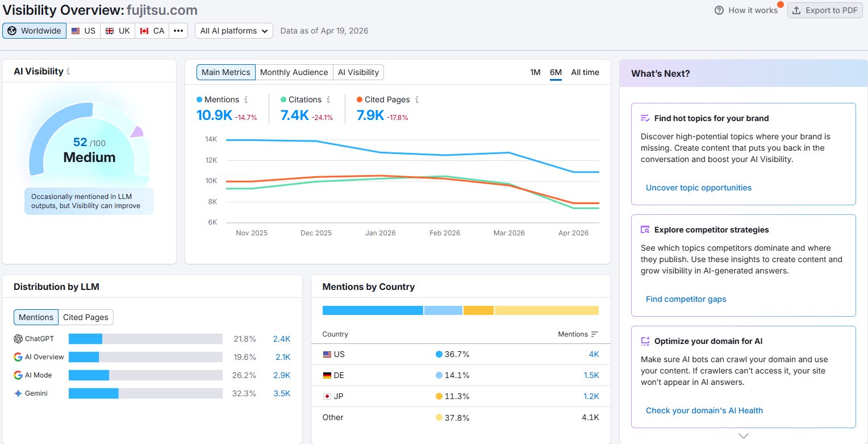Viewport: 868px width, 444px height.
Task: Click the US flag in country table
Action: pos(327,354)
